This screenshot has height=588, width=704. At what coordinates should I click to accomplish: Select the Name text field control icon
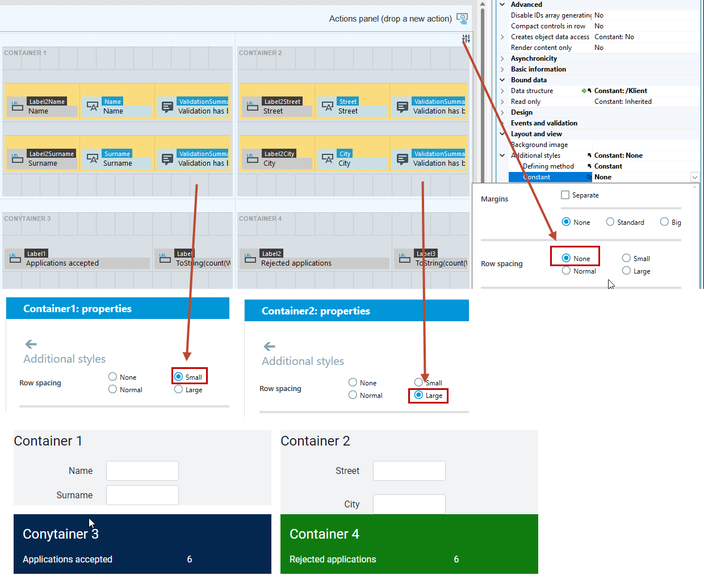[x=92, y=106]
